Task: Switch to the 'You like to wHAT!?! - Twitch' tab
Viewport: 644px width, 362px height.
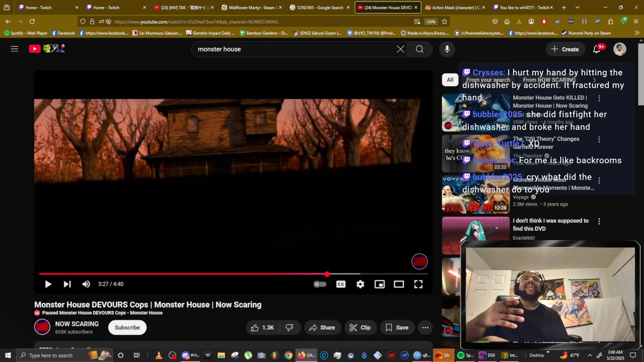Action: (x=523, y=8)
